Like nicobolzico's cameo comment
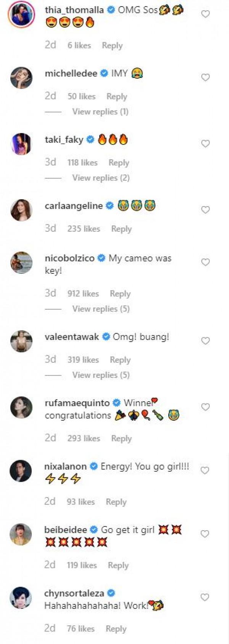 (205, 262)
